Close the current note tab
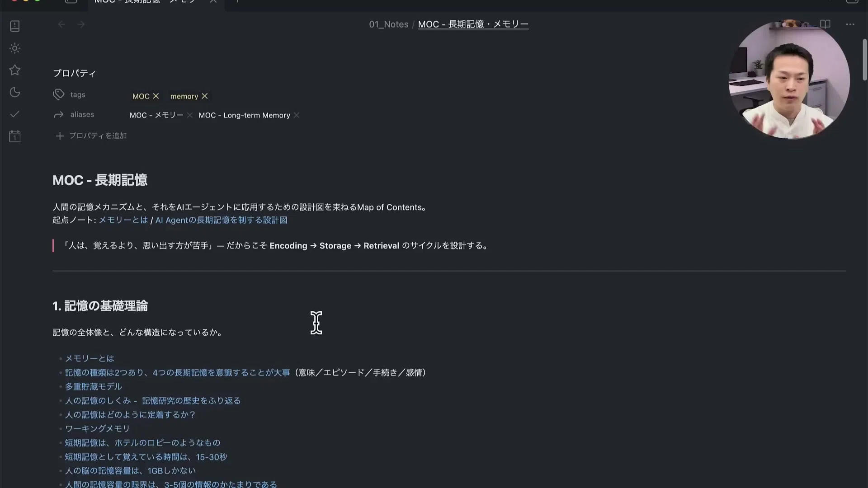868x488 pixels. [213, 2]
